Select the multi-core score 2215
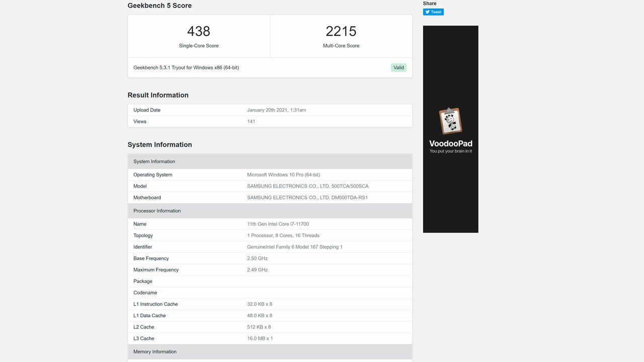644x362 pixels. tap(341, 31)
